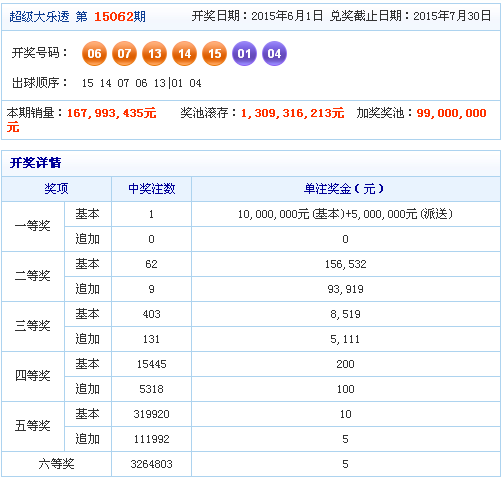Select the 五等奖 追加 count 111992

click(x=152, y=439)
